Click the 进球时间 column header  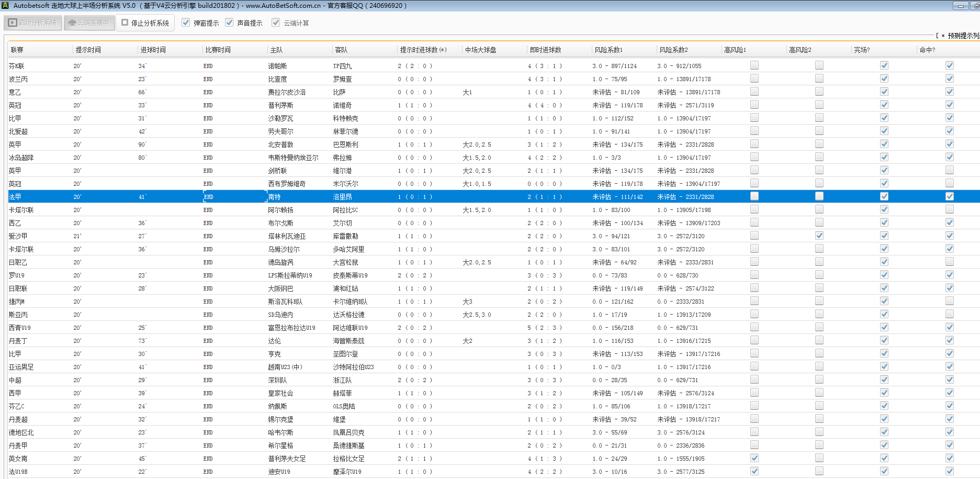click(x=153, y=50)
